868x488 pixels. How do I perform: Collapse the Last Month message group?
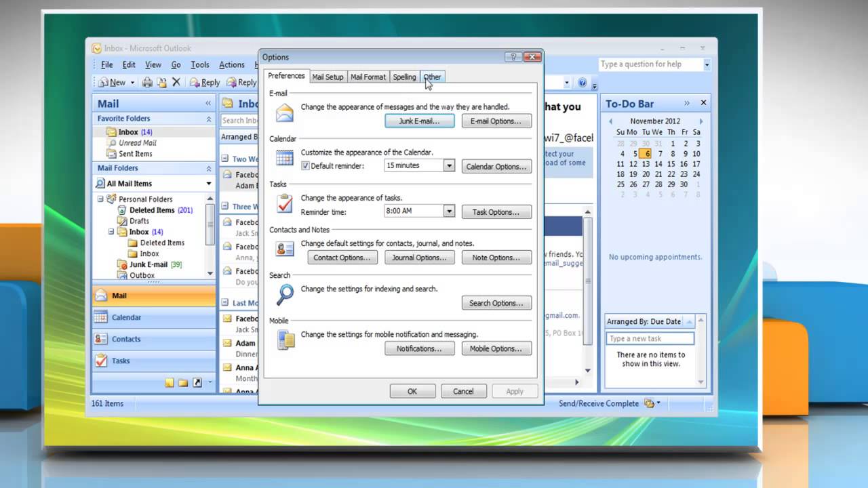pyautogui.click(x=226, y=303)
